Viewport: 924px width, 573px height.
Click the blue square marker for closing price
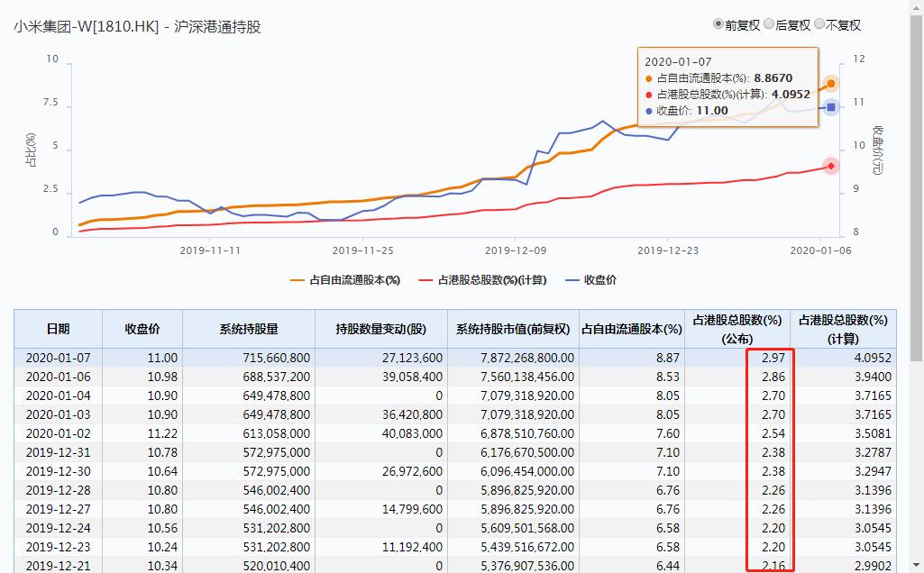(x=831, y=107)
